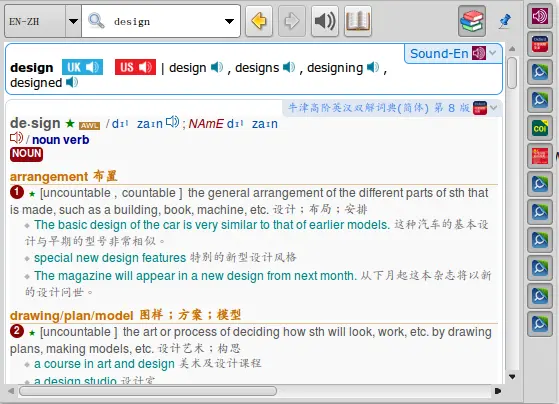Select the red-orange book dictionary sidebar icon
The width and height of the screenshot is (559, 404).
pos(540,156)
